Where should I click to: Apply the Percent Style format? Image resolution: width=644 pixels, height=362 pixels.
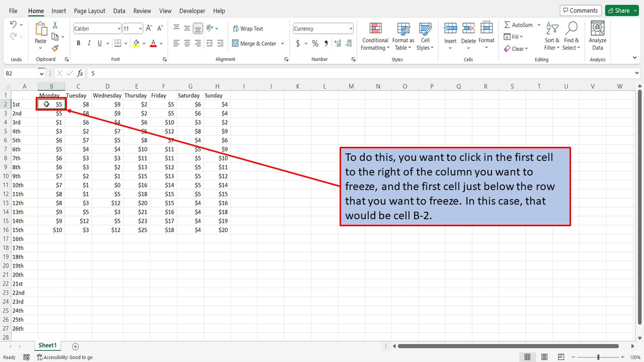[x=315, y=43]
